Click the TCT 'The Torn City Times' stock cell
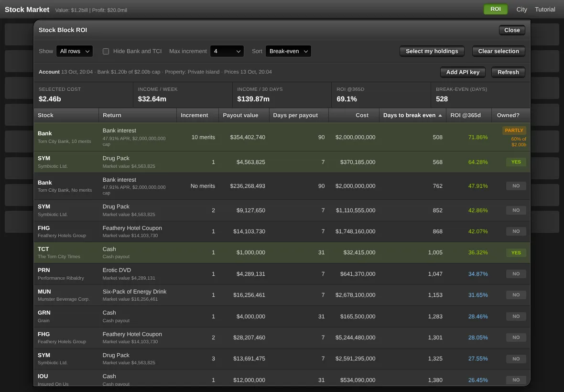Screen dimensions: 564x392 pos(66,252)
